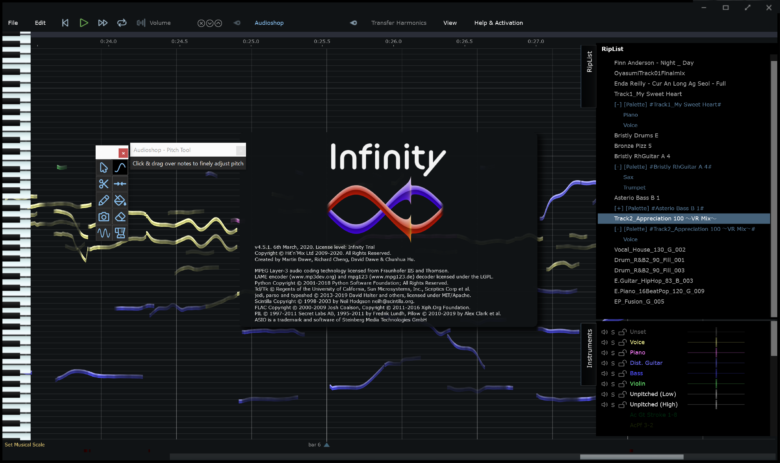The width and height of the screenshot is (780, 463).
Task: Toggle the switch left of Transfer Harmonics
Action: pyautogui.click(x=353, y=23)
